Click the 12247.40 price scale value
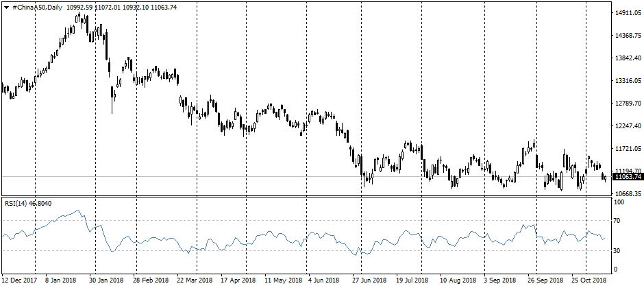 pos(626,125)
